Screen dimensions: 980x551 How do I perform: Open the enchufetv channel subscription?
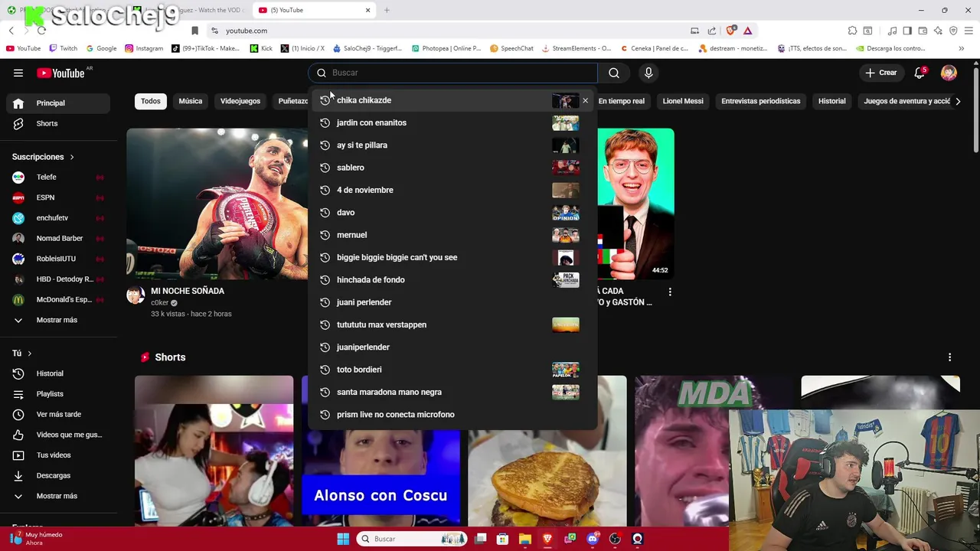58,218
